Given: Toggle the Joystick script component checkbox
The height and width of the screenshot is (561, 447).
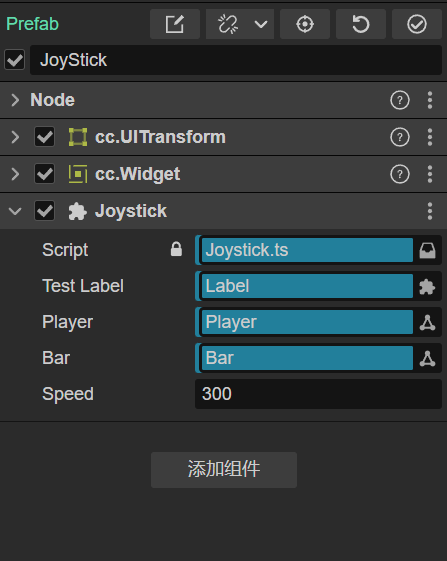Looking at the screenshot, I should tap(44, 211).
